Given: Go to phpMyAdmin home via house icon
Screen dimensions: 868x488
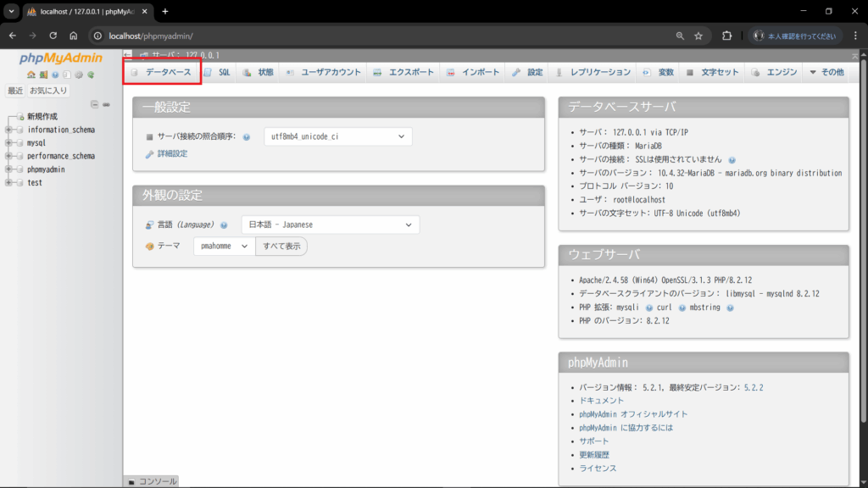Looking at the screenshot, I should tap(31, 75).
